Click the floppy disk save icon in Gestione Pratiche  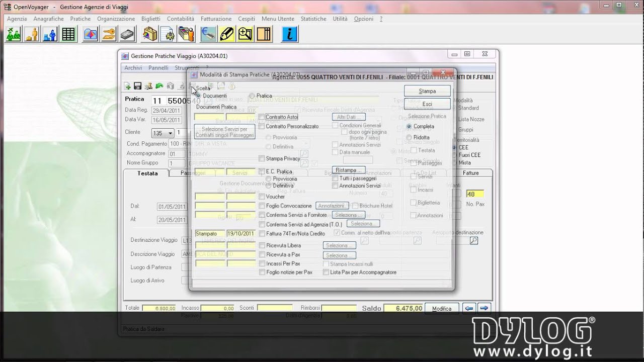point(137,86)
